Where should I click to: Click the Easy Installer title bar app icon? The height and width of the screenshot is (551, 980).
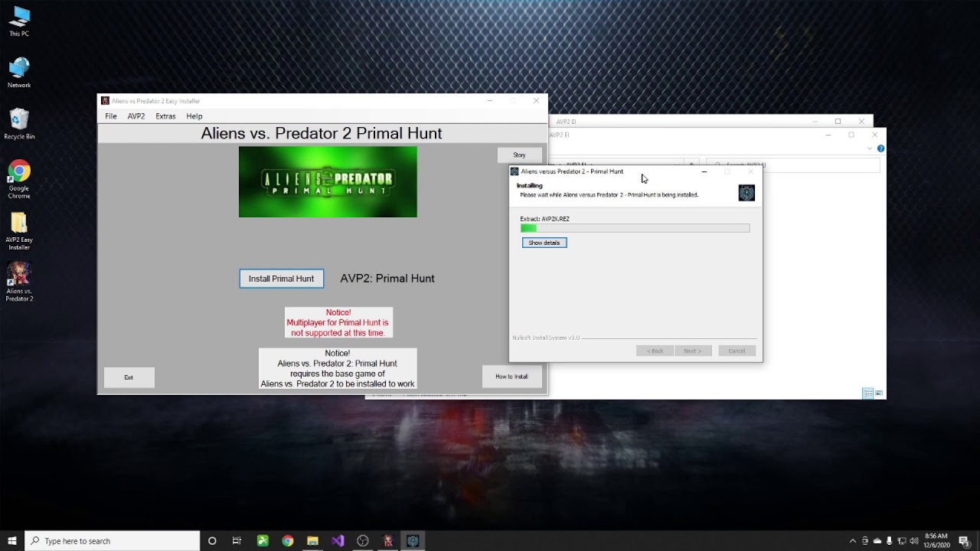106,101
